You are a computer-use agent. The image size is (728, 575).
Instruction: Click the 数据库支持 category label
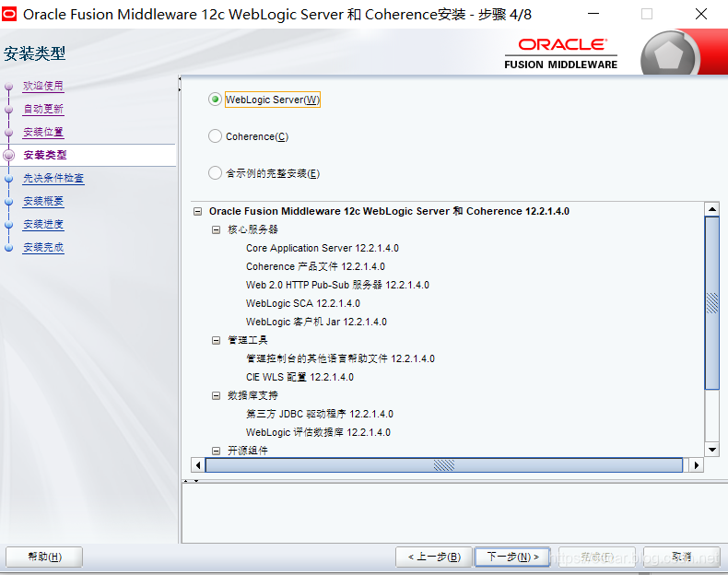(x=252, y=395)
